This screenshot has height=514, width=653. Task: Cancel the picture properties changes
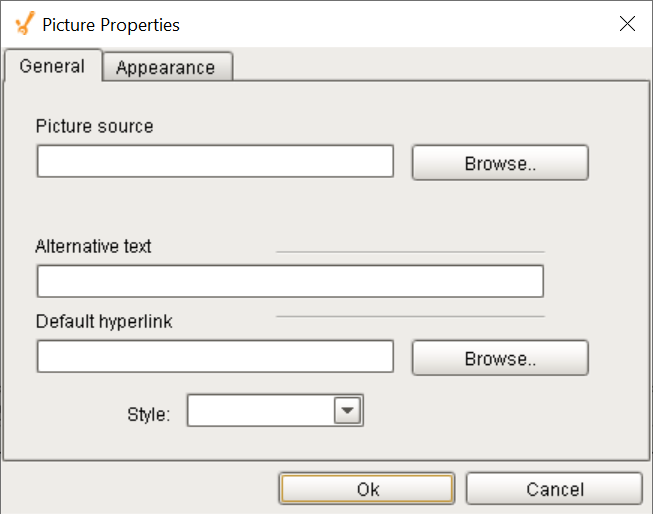tap(554, 489)
